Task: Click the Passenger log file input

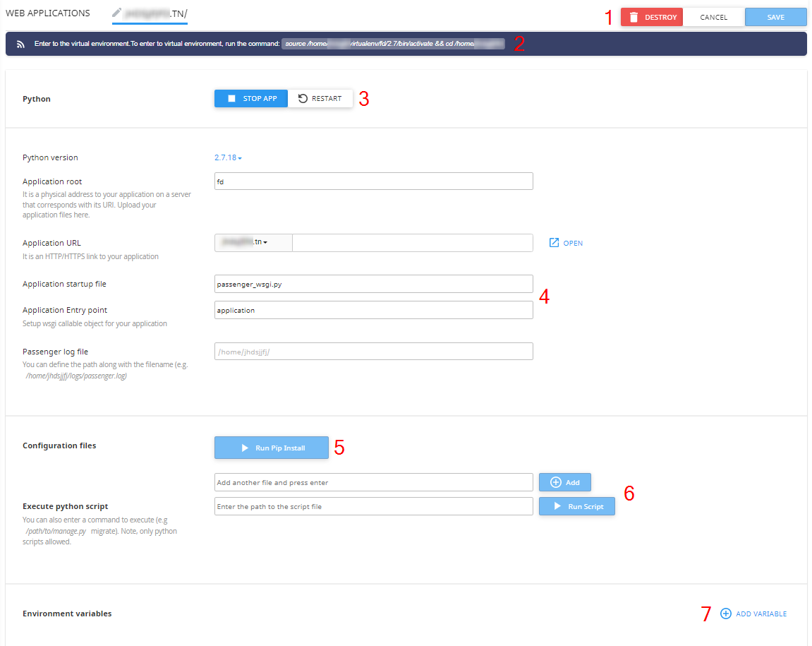Action: 373,352
